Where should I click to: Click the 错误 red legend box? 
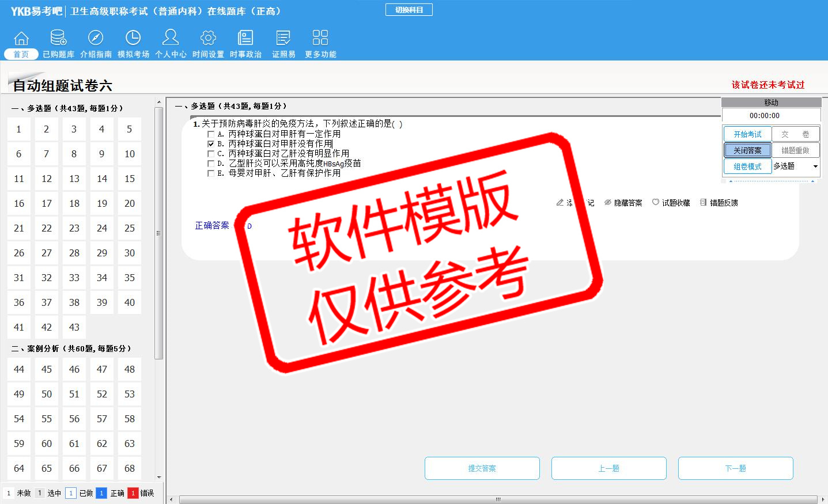pos(133,493)
